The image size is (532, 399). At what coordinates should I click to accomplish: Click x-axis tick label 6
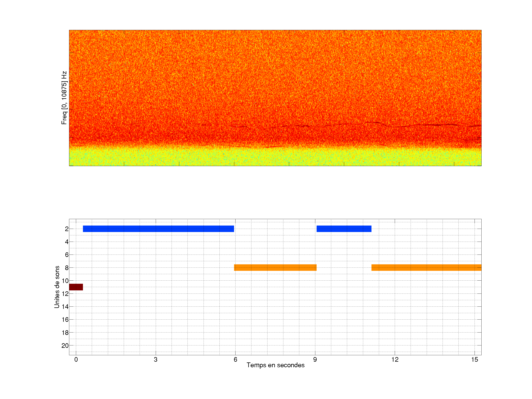pyautogui.click(x=235, y=359)
